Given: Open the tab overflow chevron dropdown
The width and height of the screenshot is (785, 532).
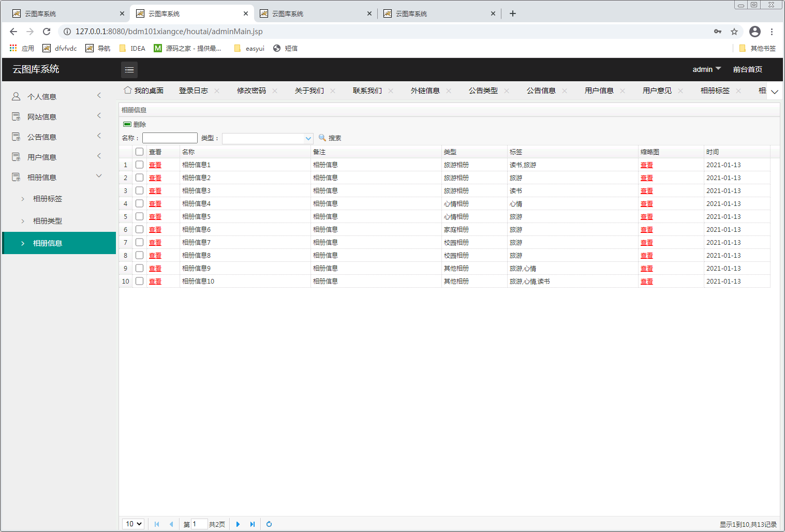Looking at the screenshot, I should point(774,92).
